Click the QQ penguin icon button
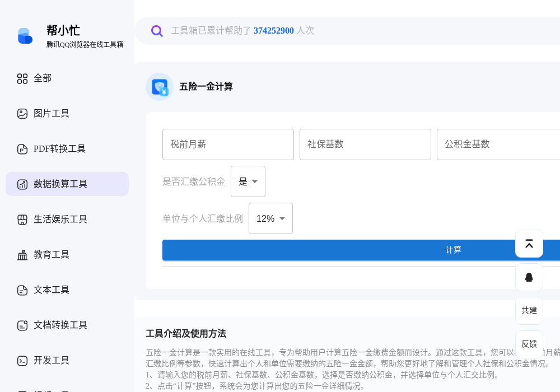560x392 pixels. point(529,277)
